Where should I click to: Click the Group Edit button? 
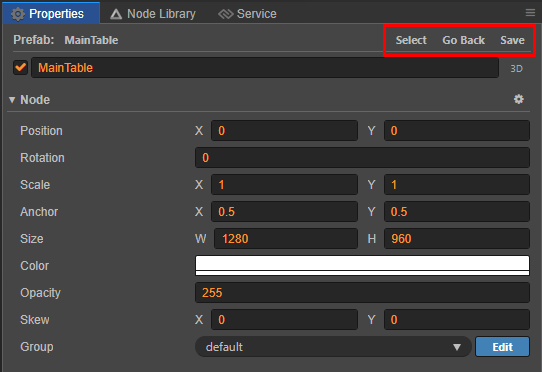(502, 347)
